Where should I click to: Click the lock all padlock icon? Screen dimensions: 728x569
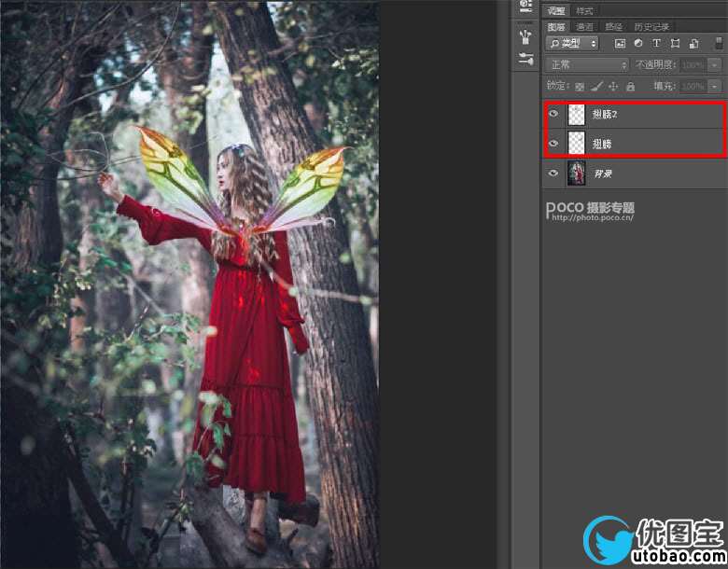(x=630, y=86)
